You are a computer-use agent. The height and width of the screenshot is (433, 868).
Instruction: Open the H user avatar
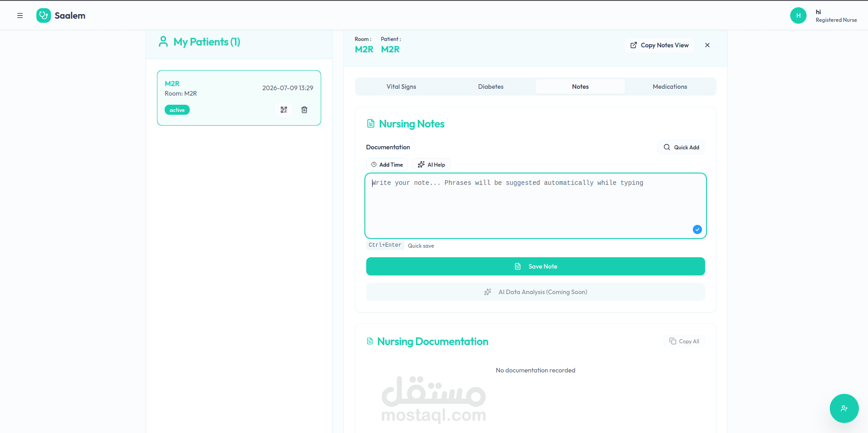pos(798,15)
